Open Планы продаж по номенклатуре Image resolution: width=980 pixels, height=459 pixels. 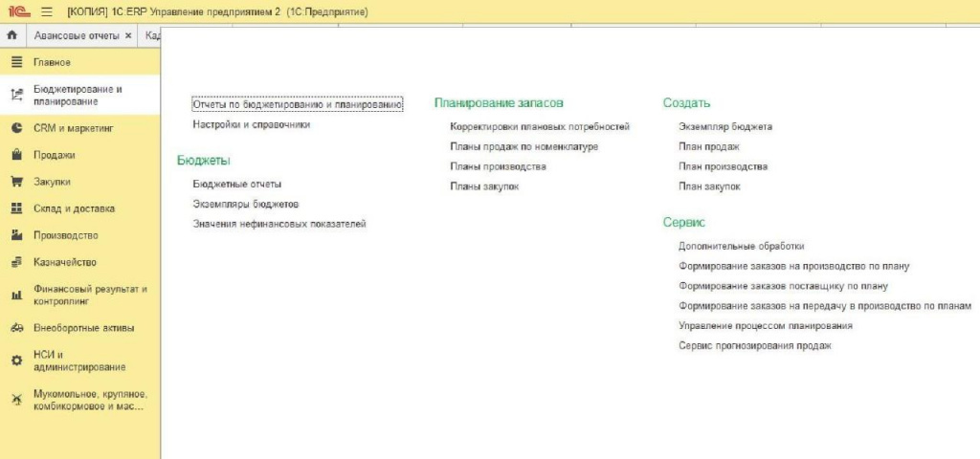click(523, 146)
